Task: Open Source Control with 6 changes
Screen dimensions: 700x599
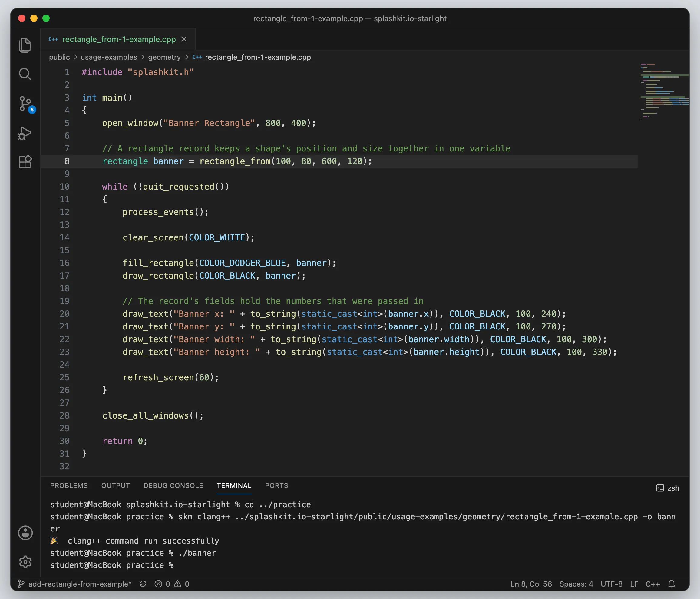Action: point(26,104)
